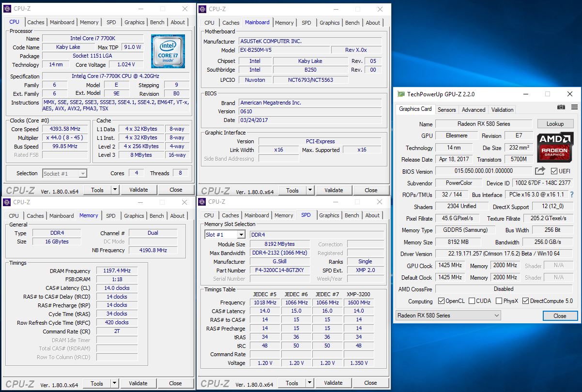This screenshot has width=582, height=392.
Task: Click the BIOS export share arrow icon
Action: tap(540, 171)
